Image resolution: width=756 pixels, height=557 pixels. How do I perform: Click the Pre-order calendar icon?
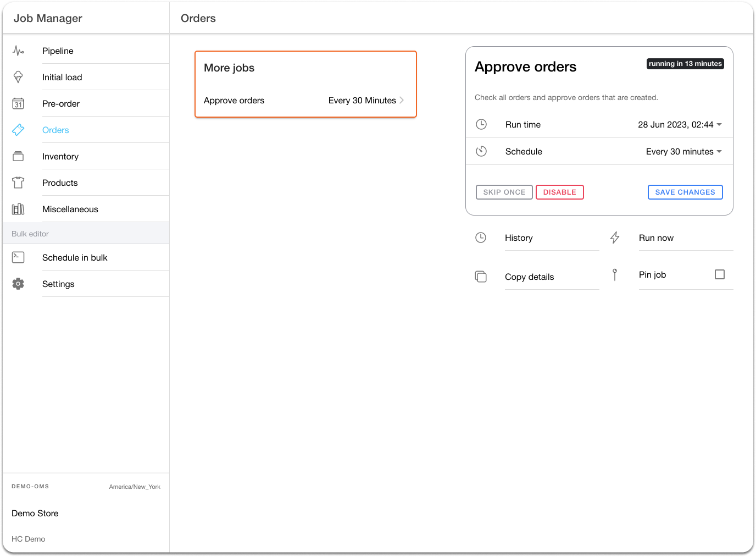pos(18,103)
